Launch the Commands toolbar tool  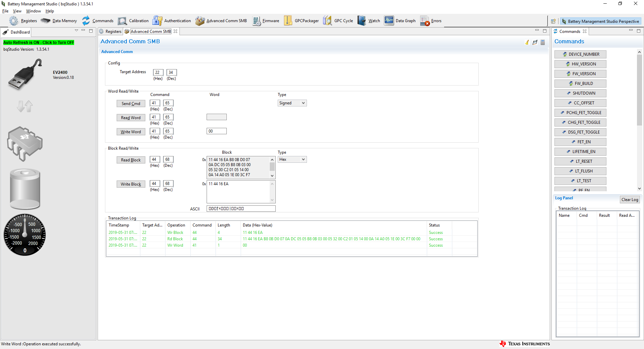coord(98,21)
